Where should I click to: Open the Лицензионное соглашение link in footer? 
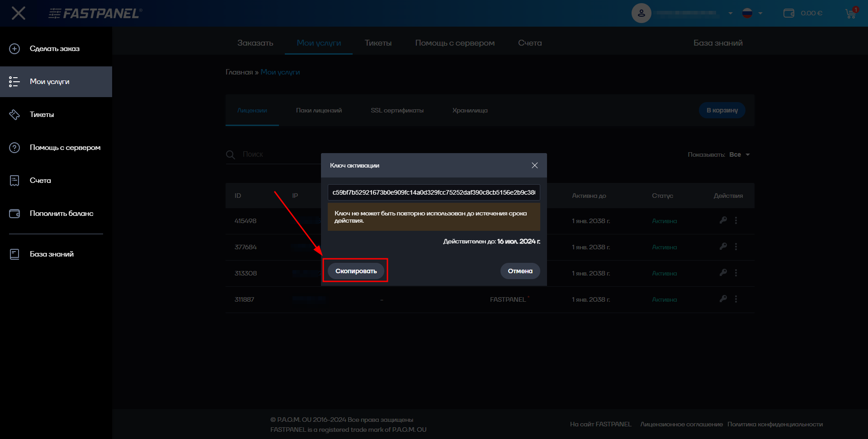pyautogui.click(x=681, y=424)
